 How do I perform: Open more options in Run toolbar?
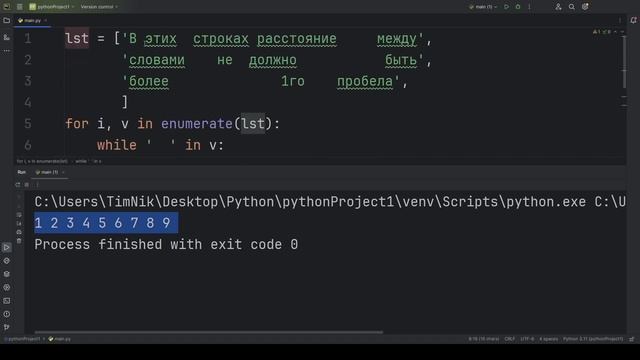point(37,184)
